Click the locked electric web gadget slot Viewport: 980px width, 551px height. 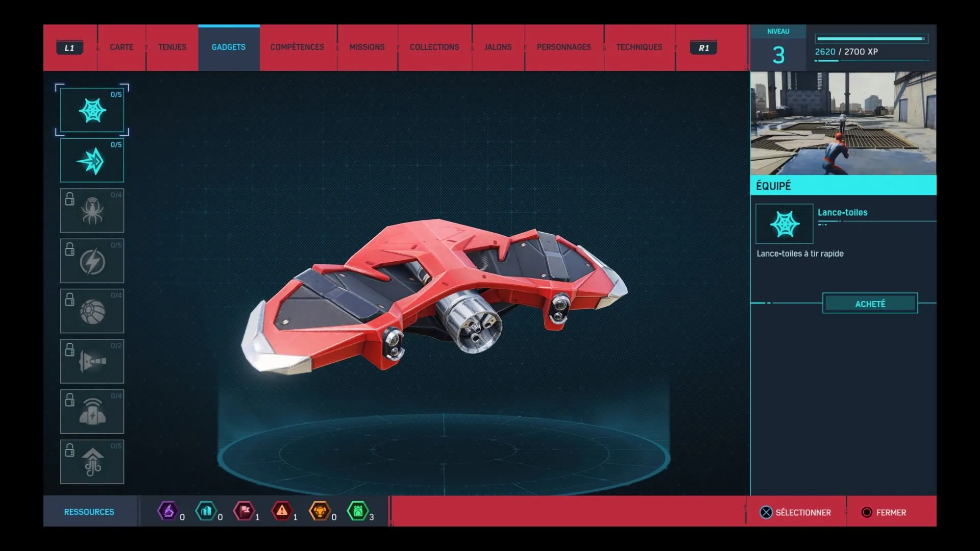click(92, 261)
